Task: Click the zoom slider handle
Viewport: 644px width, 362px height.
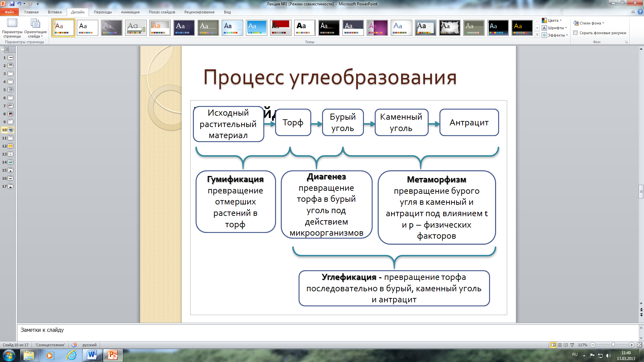Action: [613, 345]
